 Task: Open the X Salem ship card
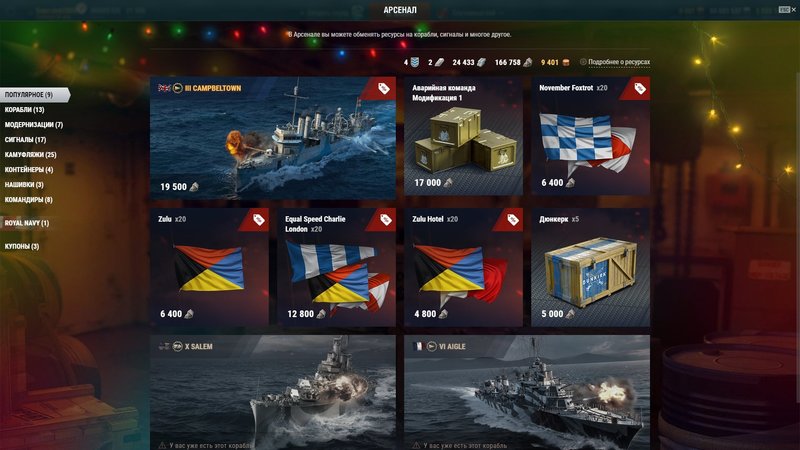coord(273,392)
